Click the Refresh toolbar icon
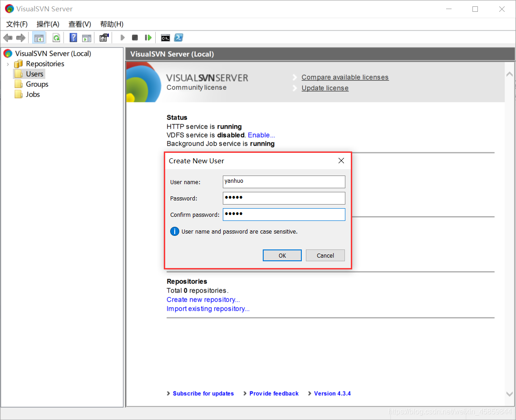Viewport: 516px width, 420px height. pos(56,38)
